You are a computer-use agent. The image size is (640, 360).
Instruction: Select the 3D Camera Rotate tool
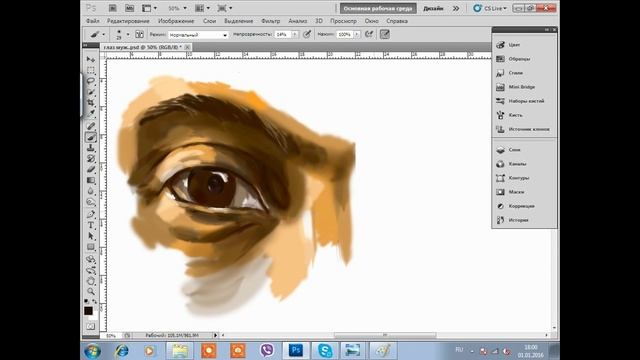(91, 270)
